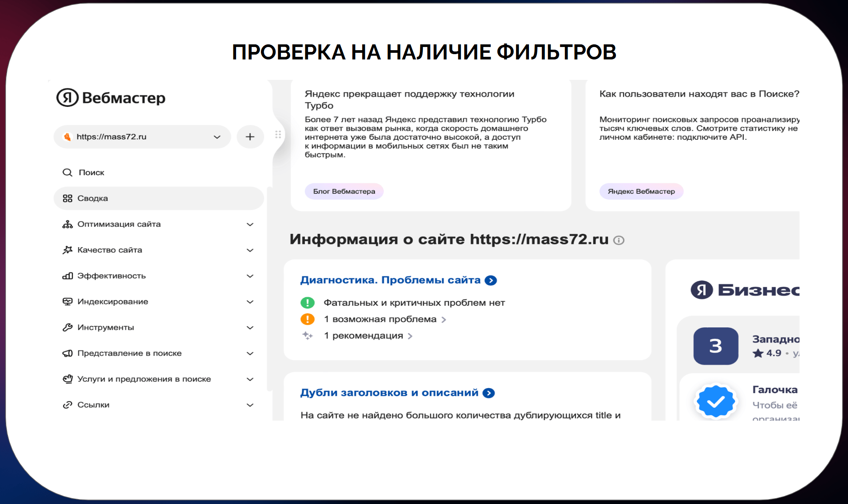Expand the Ссылки section
The image size is (848, 504).
(x=250, y=405)
